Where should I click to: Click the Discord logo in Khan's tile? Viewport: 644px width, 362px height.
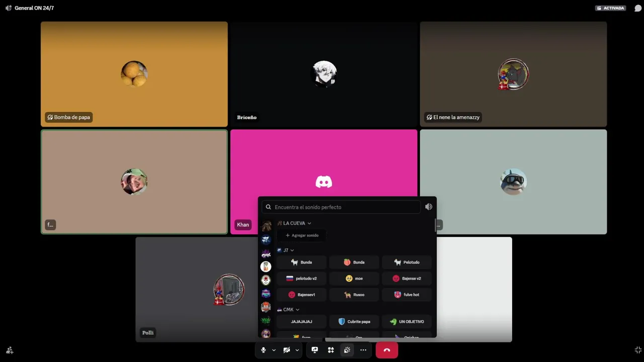tap(324, 182)
